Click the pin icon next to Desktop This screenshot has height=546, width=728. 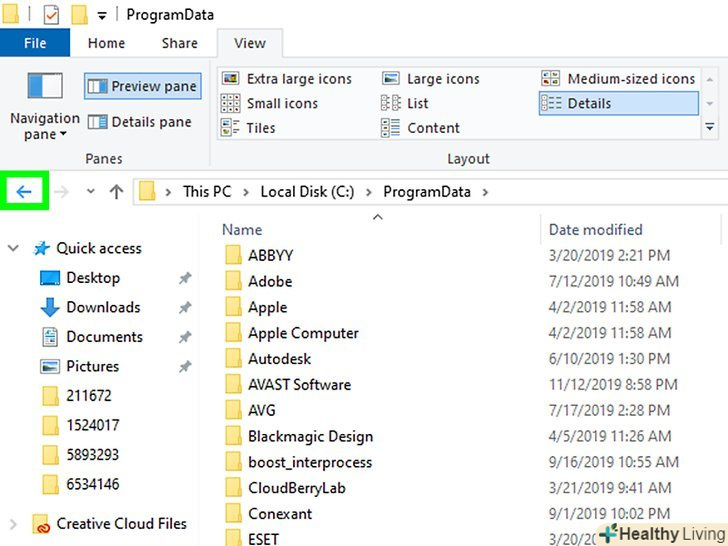pos(185,278)
